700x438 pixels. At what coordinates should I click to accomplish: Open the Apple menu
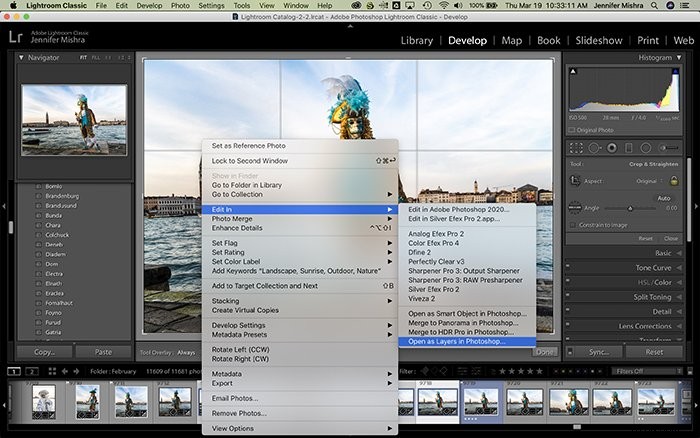pyautogui.click(x=13, y=5)
